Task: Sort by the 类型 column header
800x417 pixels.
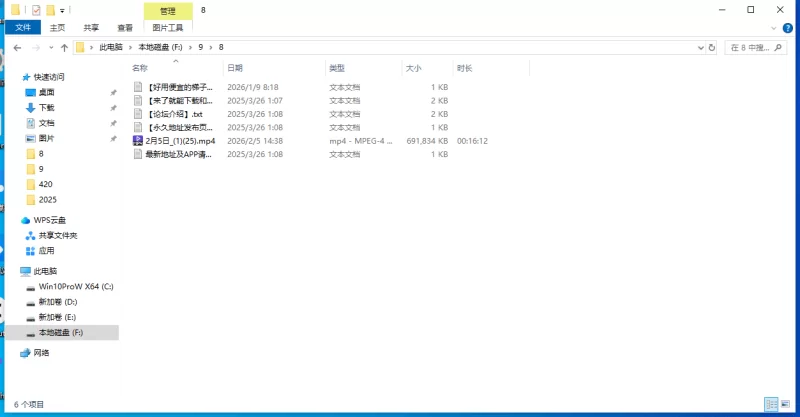Action: click(x=337, y=68)
